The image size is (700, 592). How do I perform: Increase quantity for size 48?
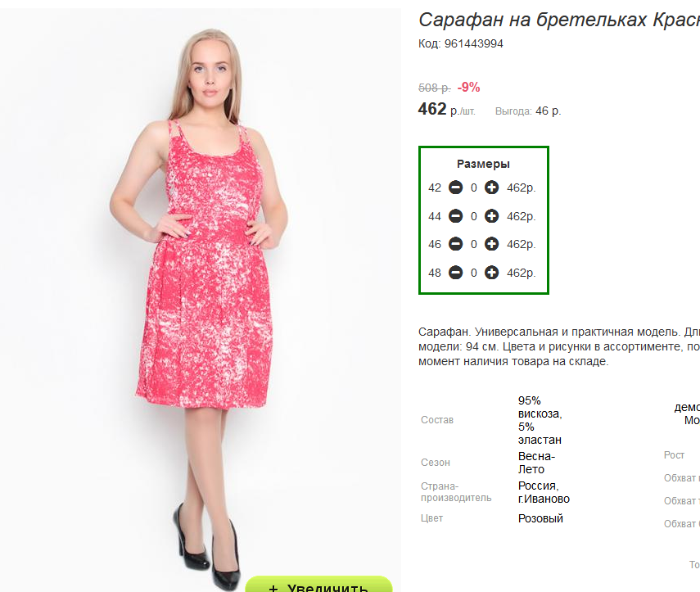(491, 273)
